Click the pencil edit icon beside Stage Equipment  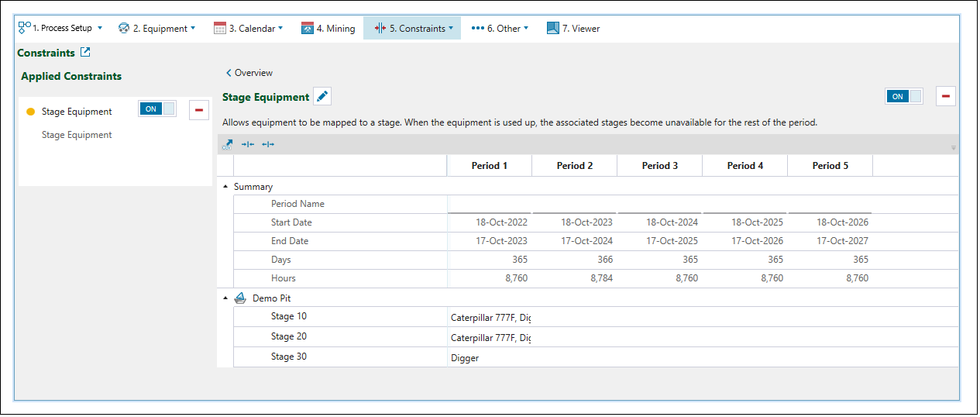pyautogui.click(x=323, y=97)
